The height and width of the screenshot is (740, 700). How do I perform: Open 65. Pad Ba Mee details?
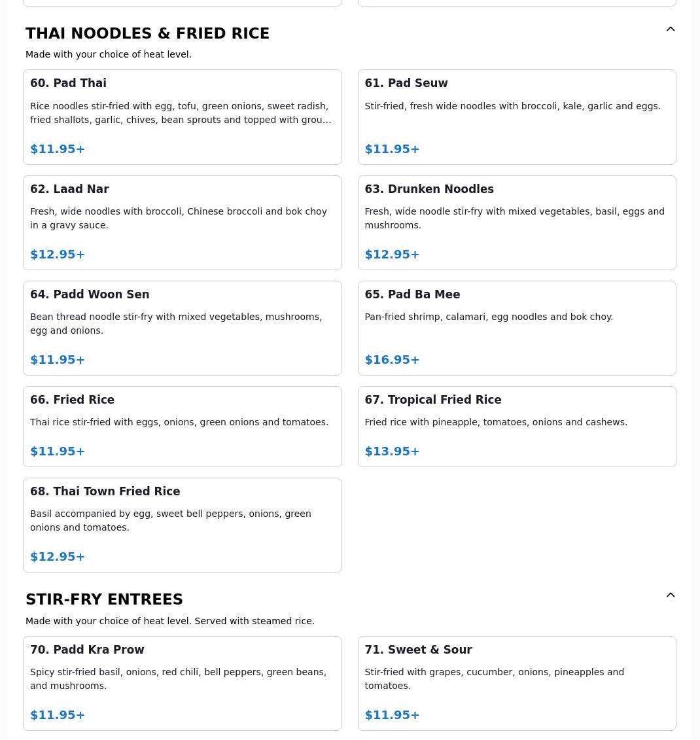click(x=516, y=328)
